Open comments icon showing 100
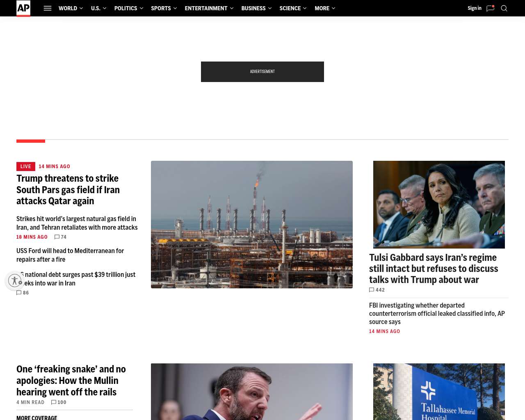The width and height of the screenshot is (525, 420). coord(54,402)
